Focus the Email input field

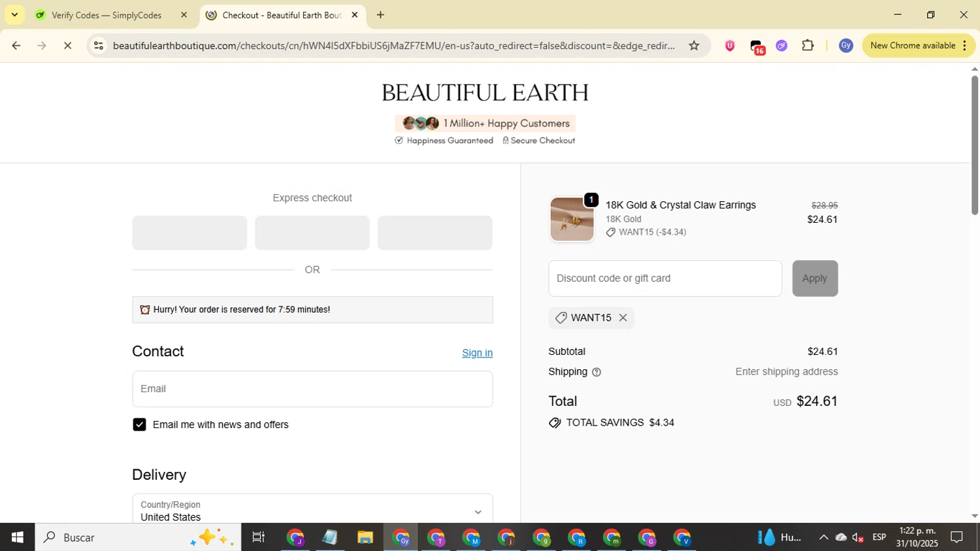click(x=312, y=389)
